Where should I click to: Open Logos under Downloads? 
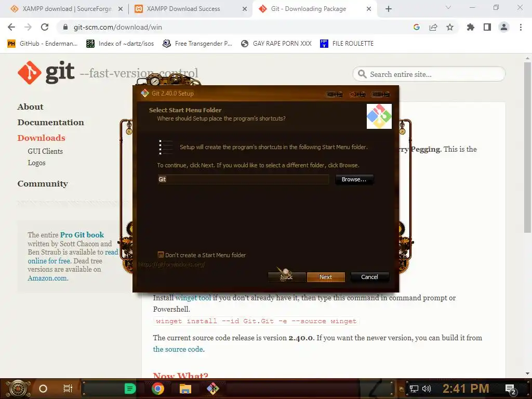[x=37, y=163]
